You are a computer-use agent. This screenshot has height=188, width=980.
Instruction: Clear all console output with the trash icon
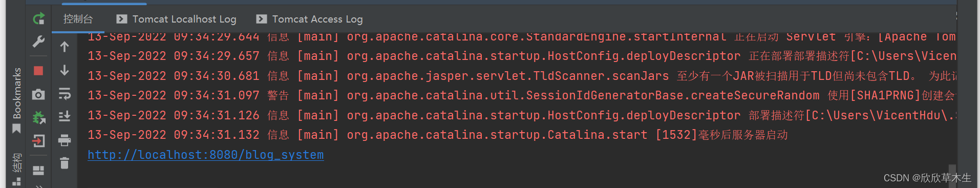point(65,163)
